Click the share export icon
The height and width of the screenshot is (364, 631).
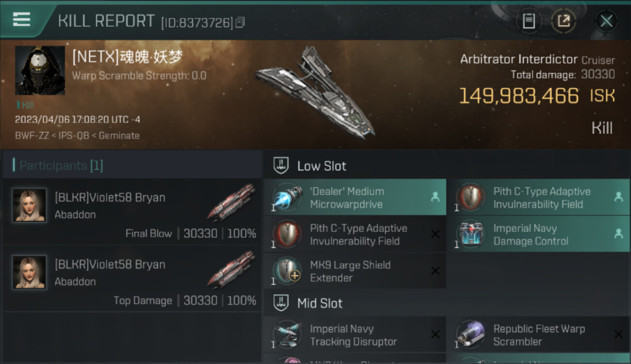(564, 21)
